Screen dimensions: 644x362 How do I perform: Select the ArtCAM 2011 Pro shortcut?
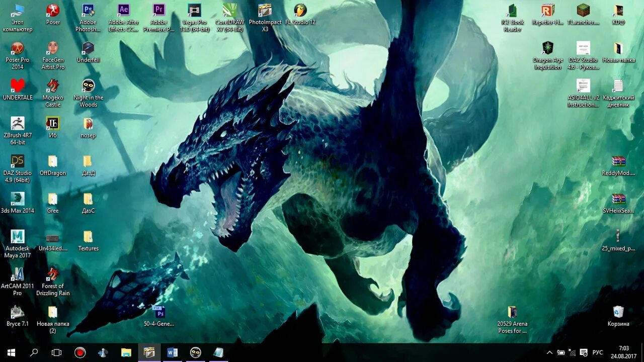click(x=18, y=282)
